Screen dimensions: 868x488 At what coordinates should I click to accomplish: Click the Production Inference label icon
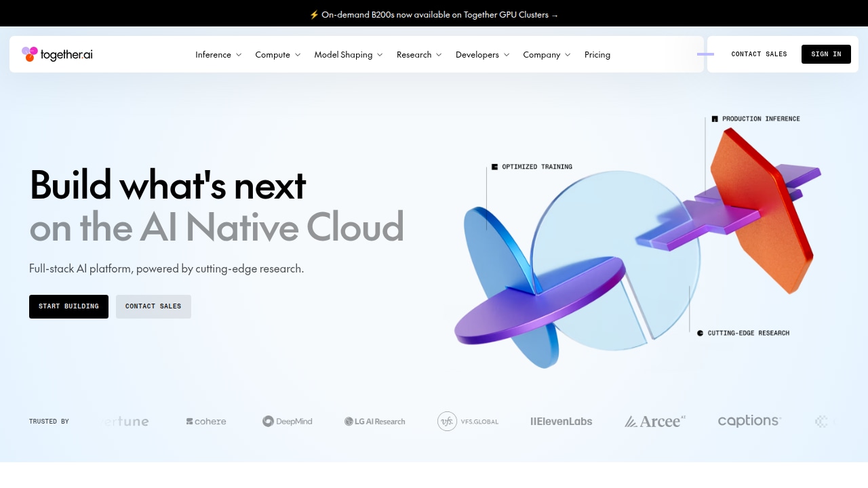click(x=715, y=119)
